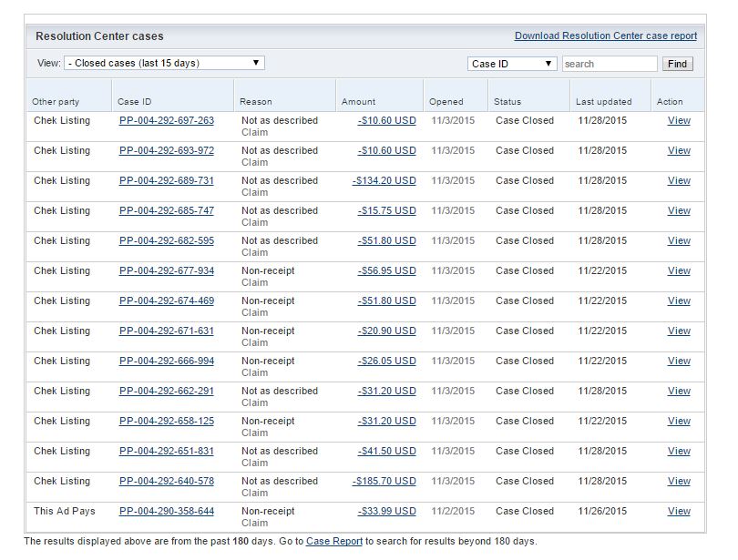Image resolution: width=738 pixels, height=560 pixels.
Task: Download Resolution Center case report
Action: pyautogui.click(x=605, y=36)
